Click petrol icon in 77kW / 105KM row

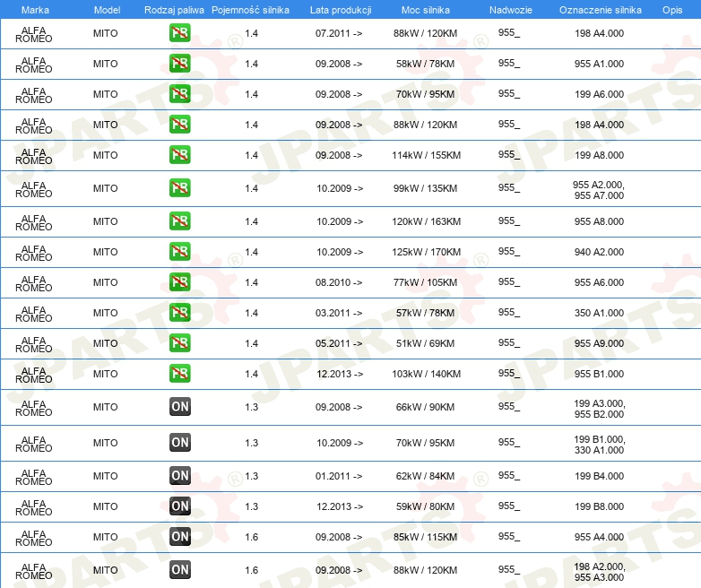tap(179, 281)
